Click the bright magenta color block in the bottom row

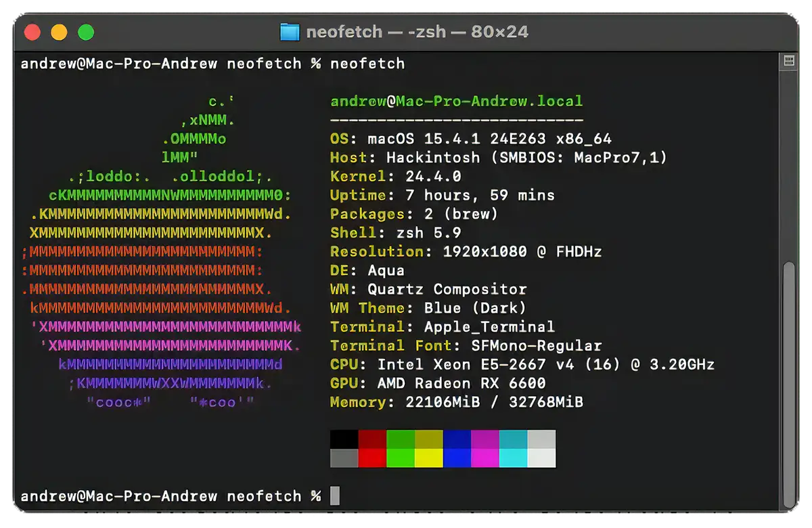pyautogui.click(x=485, y=458)
